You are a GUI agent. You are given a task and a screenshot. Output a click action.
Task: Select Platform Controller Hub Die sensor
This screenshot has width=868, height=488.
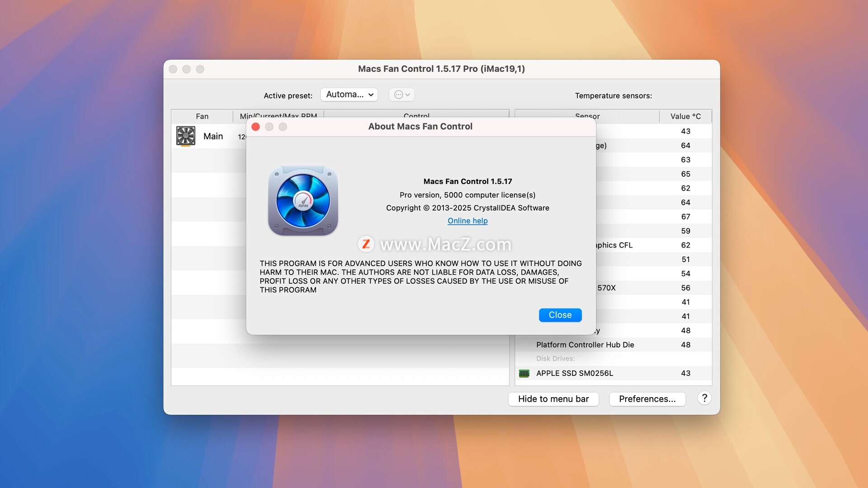[613, 345]
